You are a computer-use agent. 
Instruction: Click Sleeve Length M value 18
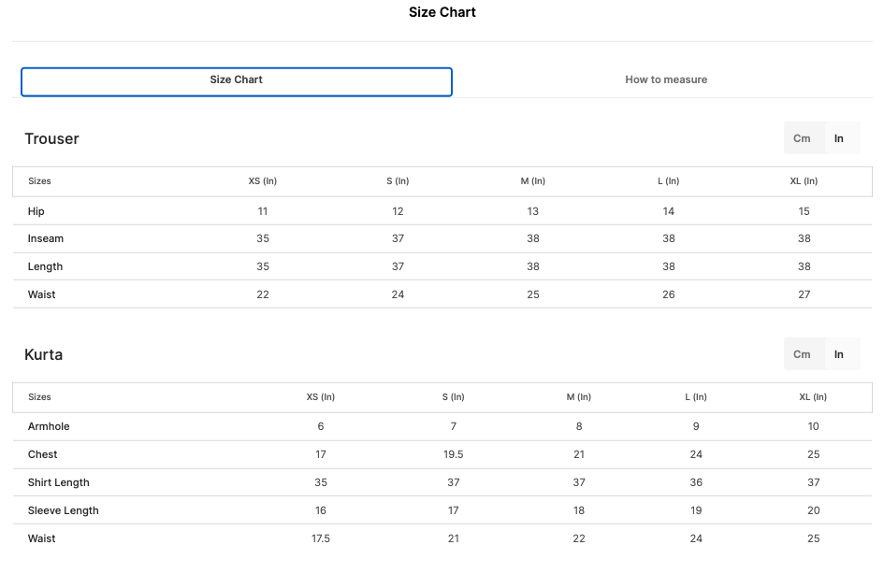(579, 510)
